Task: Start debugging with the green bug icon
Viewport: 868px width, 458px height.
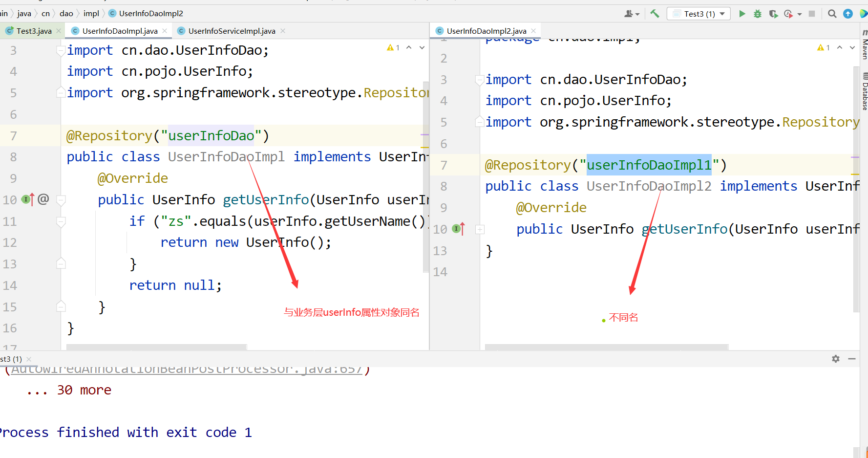Action: tap(758, 14)
